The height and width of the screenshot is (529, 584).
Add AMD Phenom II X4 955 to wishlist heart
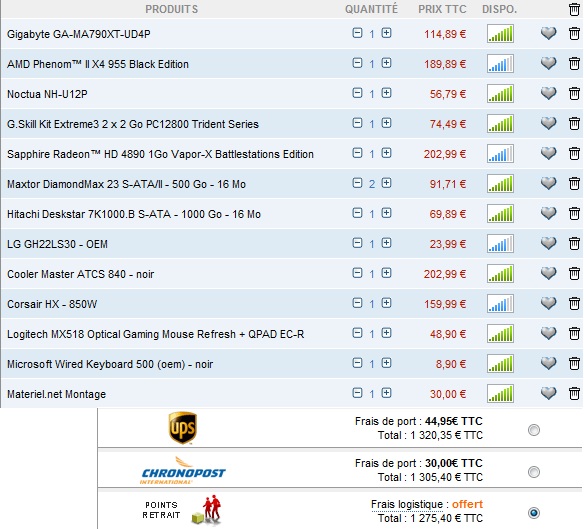coord(548,63)
